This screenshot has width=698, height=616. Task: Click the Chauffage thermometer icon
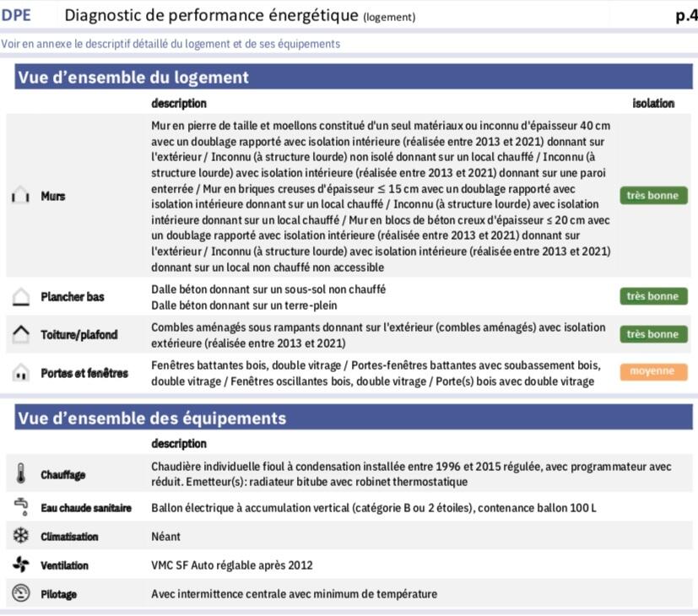21,474
